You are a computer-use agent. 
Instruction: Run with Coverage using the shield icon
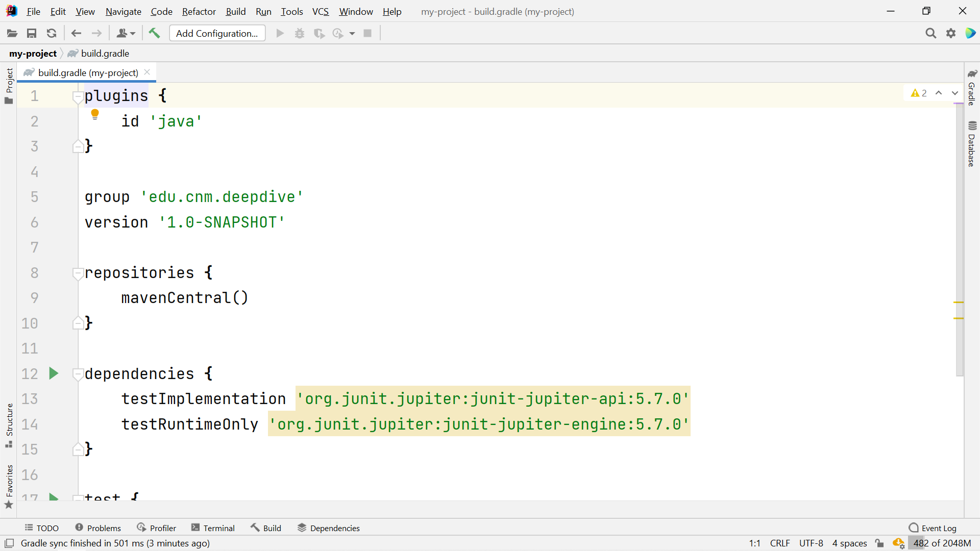320,33
